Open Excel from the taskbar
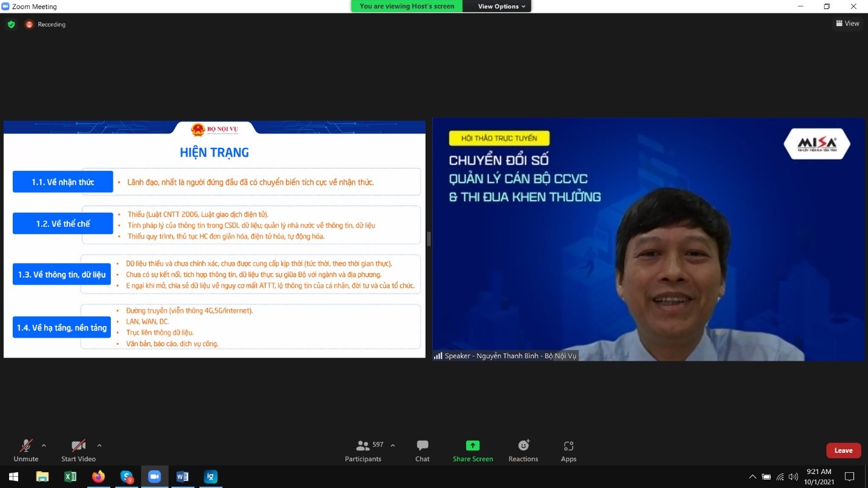Viewport: 868px width, 488px height. pyautogui.click(x=70, y=476)
